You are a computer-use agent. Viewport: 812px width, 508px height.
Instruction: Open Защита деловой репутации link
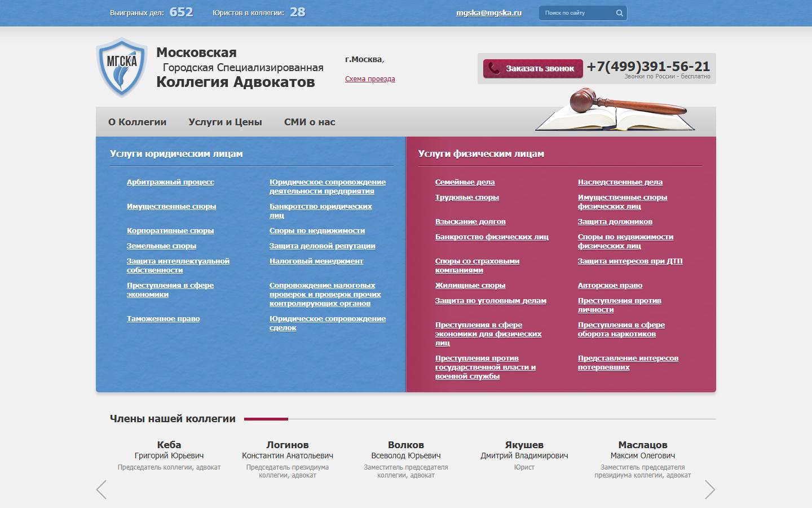point(322,246)
